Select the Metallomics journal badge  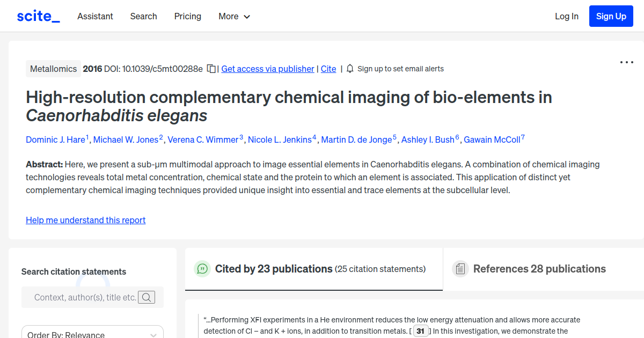(x=53, y=69)
